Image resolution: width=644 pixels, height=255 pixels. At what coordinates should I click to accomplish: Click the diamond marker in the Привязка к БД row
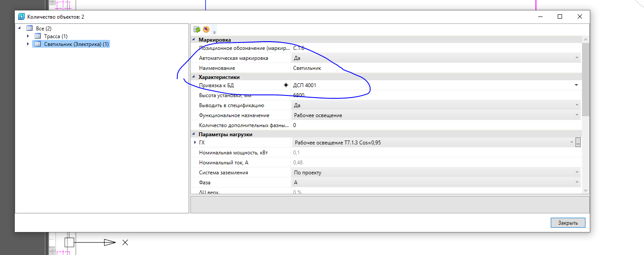(286, 85)
